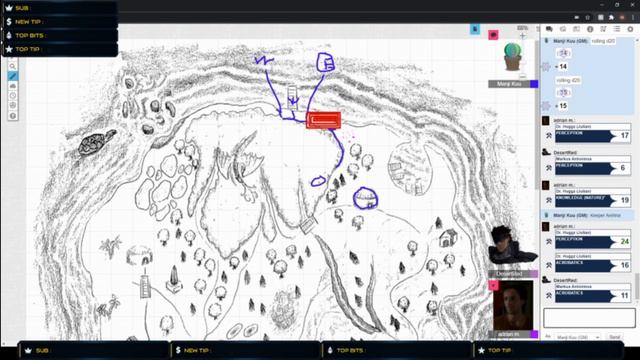
Task: Click the map canvas vertical scrollbar
Action: (536, 114)
